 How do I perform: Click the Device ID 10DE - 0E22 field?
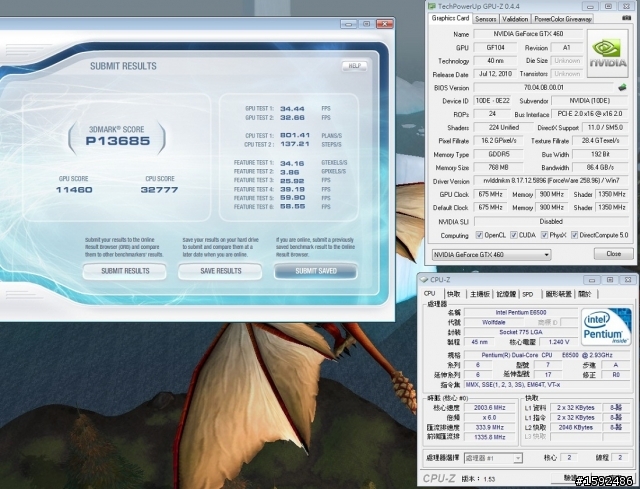pos(492,101)
